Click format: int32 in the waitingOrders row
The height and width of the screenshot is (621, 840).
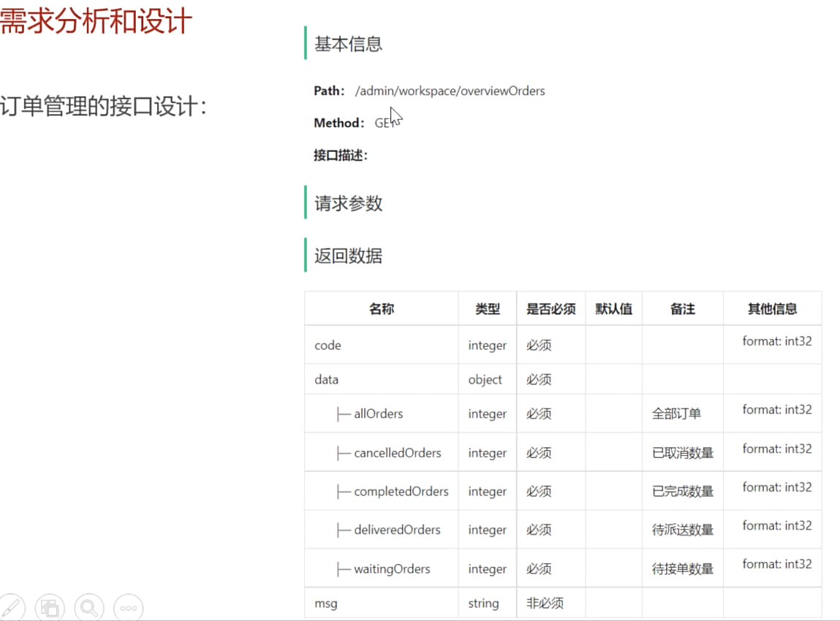coord(777,564)
